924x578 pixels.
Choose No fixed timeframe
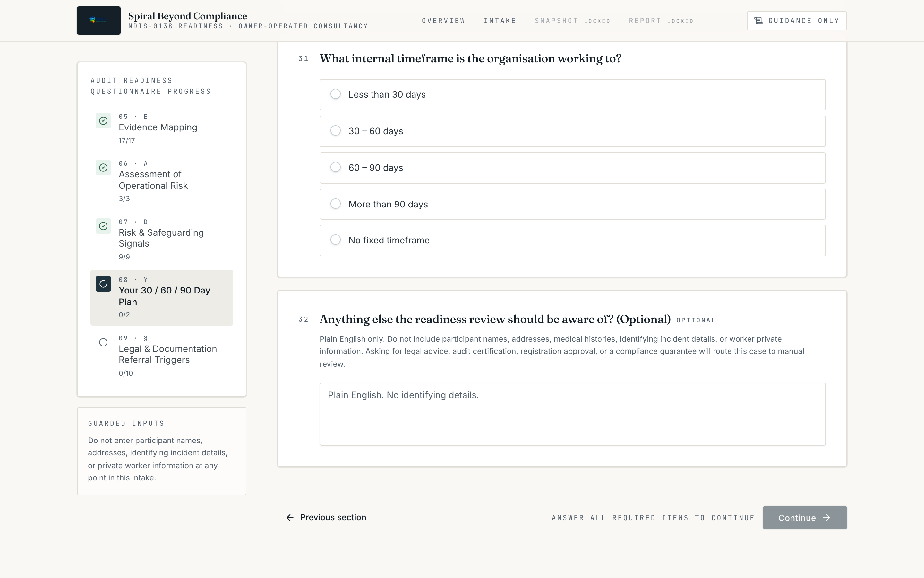[x=572, y=241]
